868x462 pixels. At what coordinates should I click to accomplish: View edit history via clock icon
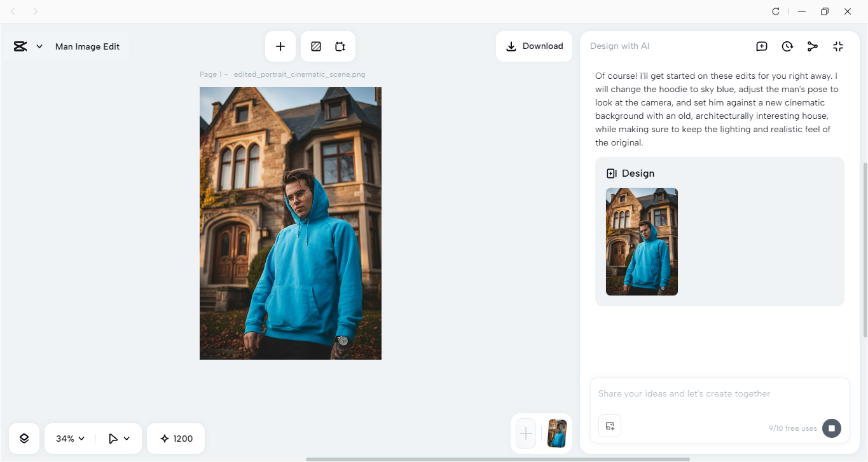click(x=787, y=46)
